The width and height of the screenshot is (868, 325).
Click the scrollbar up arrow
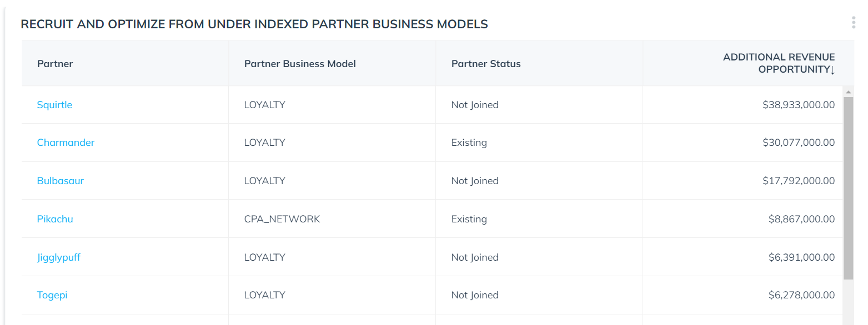tap(848, 92)
